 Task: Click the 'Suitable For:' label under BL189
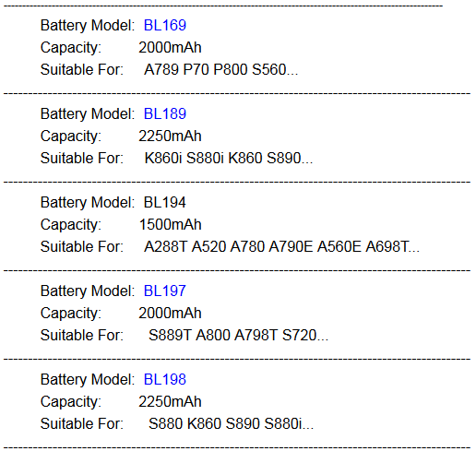[82, 159]
